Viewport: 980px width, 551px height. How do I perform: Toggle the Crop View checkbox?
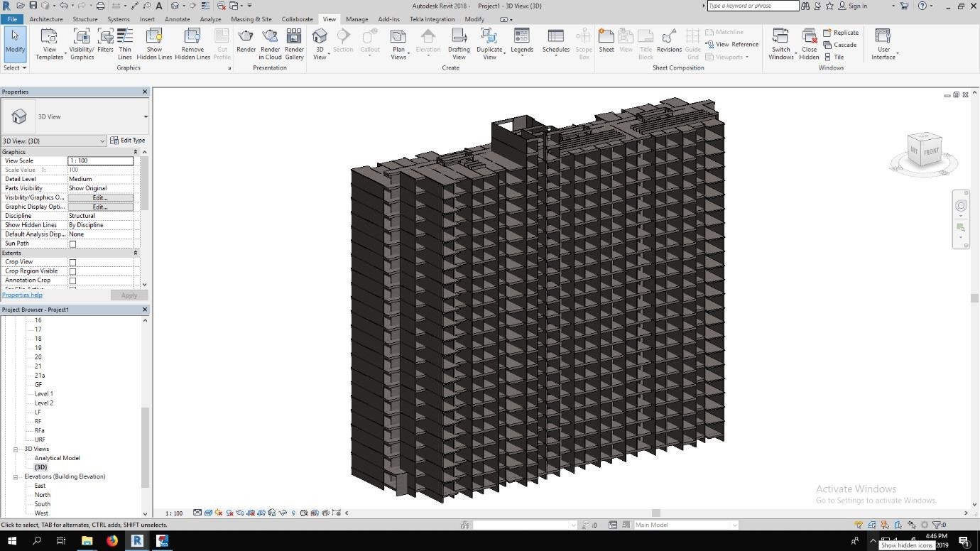pyautogui.click(x=72, y=263)
